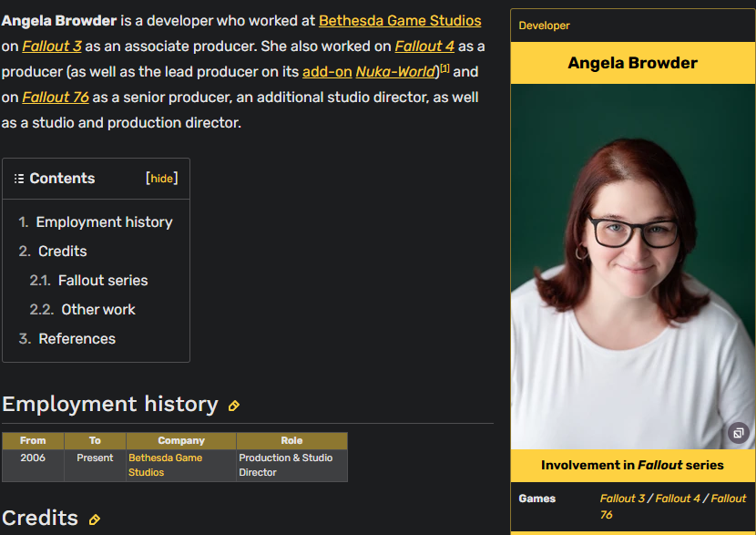This screenshot has width=756, height=535.
Task: Open Fallout 4 link in infobox Games
Action: click(x=678, y=499)
